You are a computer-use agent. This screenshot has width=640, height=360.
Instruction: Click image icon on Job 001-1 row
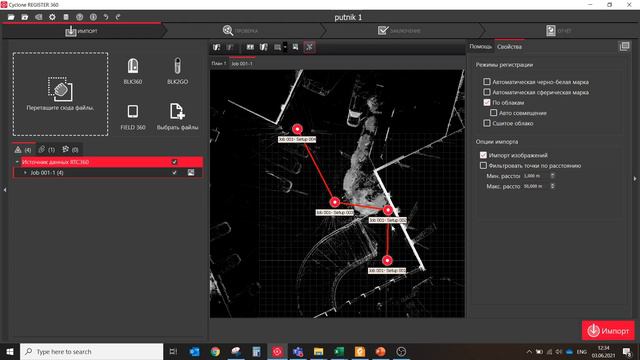click(191, 173)
